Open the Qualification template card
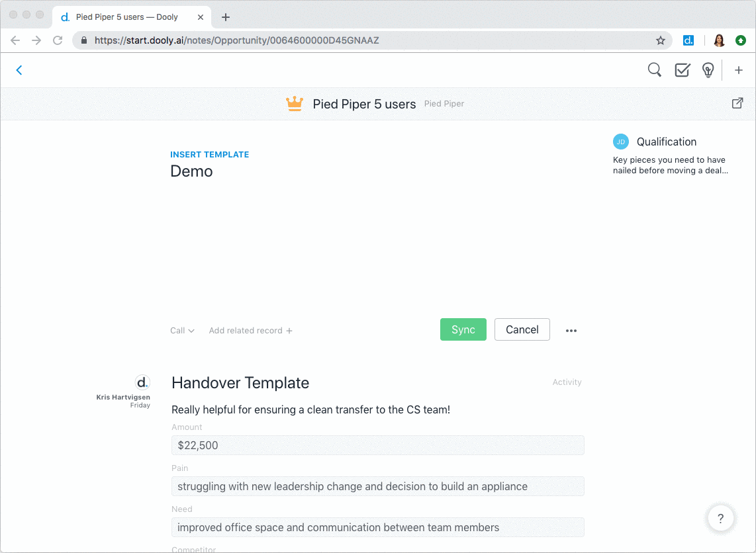756x553 pixels. pos(666,142)
